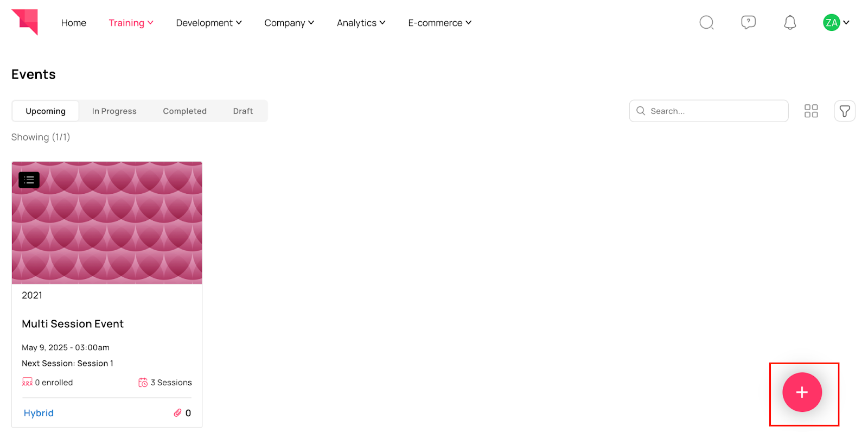
Task: Click the list icon on event thumbnail
Action: 29,180
